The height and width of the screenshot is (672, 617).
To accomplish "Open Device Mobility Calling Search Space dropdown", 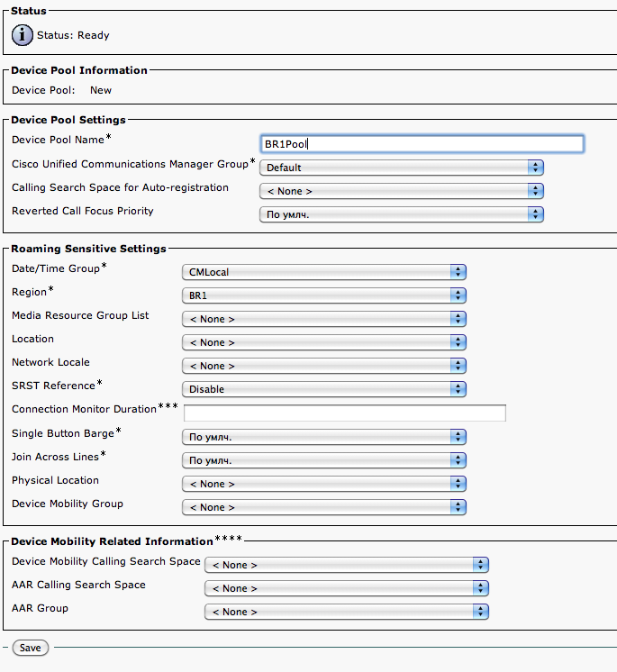I will [347, 565].
